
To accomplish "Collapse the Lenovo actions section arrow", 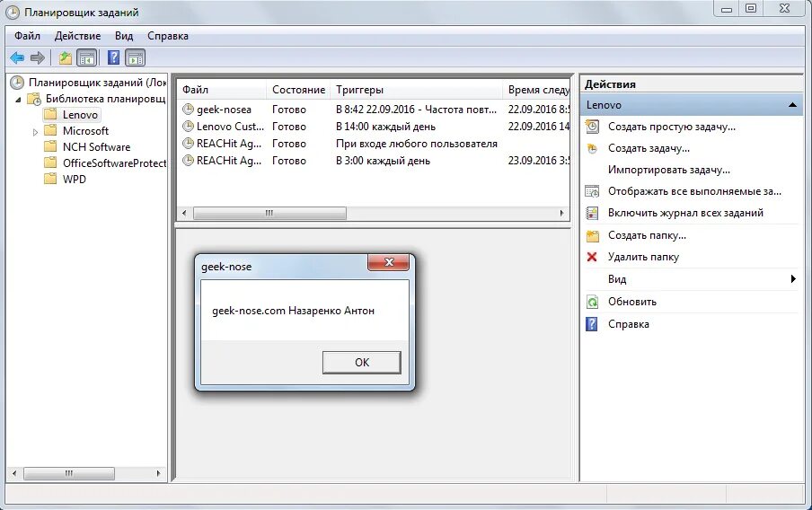I will pyautogui.click(x=792, y=105).
